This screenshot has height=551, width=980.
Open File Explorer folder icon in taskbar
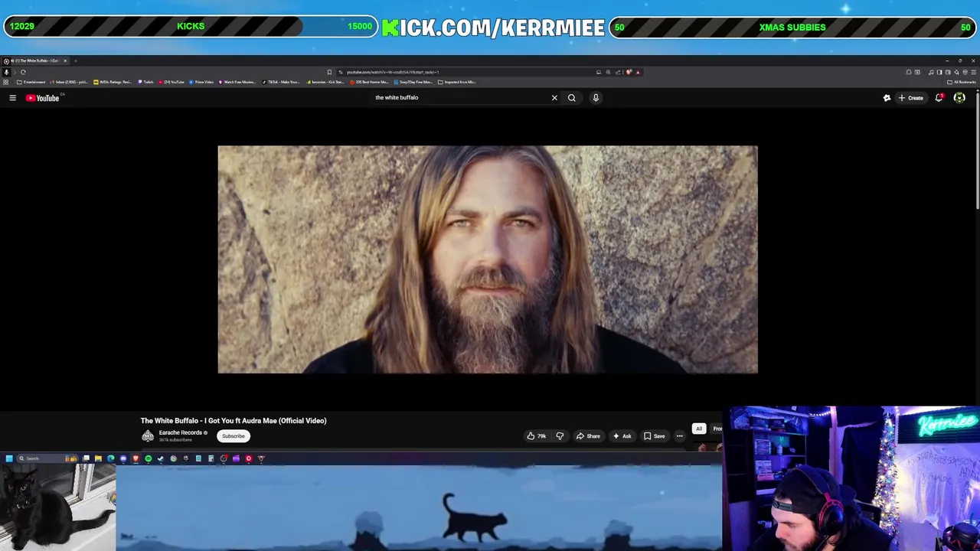(x=98, y=458)
